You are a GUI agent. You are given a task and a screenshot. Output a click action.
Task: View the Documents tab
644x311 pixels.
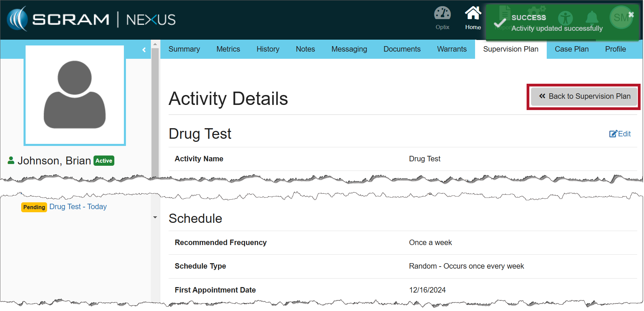402,49
